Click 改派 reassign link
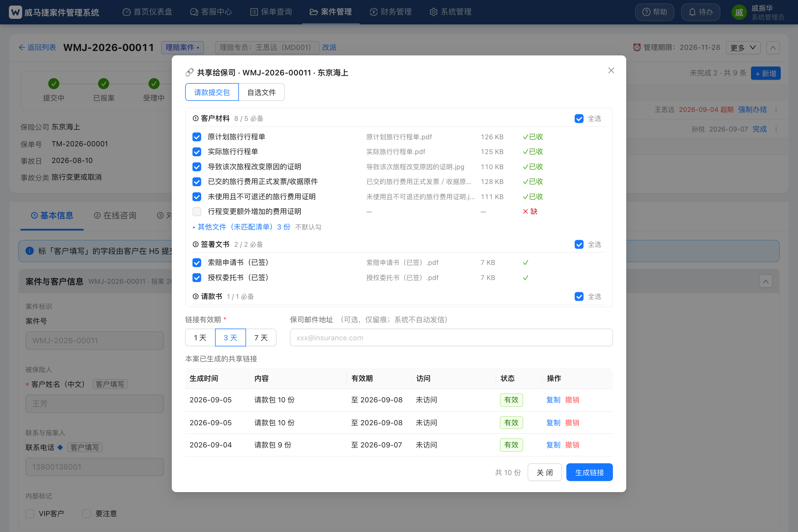This screenshot has width=798, height=532. (x=329, y=47)
